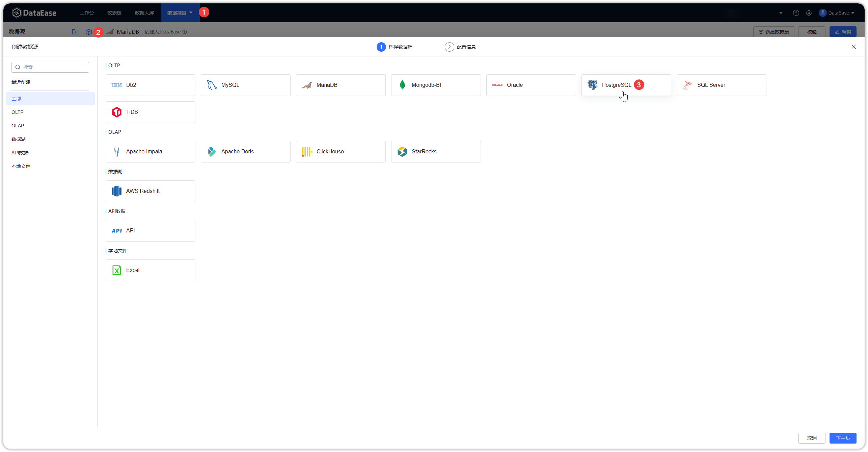Select AWS Redshift data source

[x=151, y=191]
